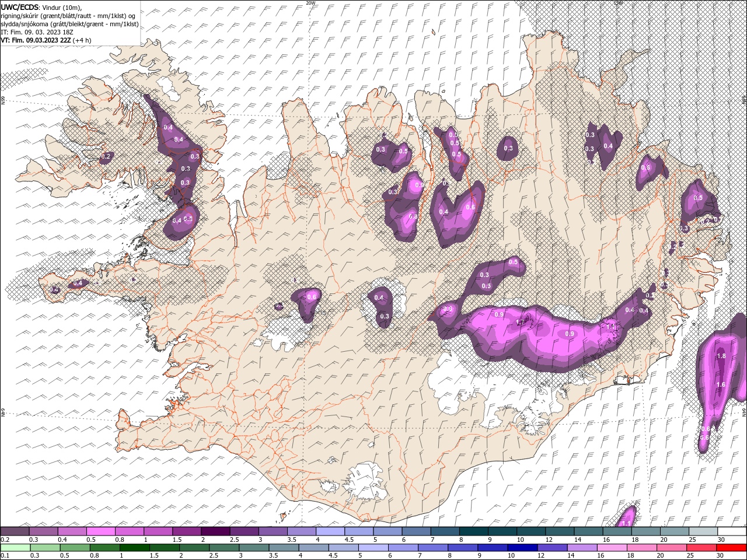Screen dimensions: 747x560
Task: Select the 'VT: Fim. 09.03.2023 22Z' valid time line
Action: (36, 40)
